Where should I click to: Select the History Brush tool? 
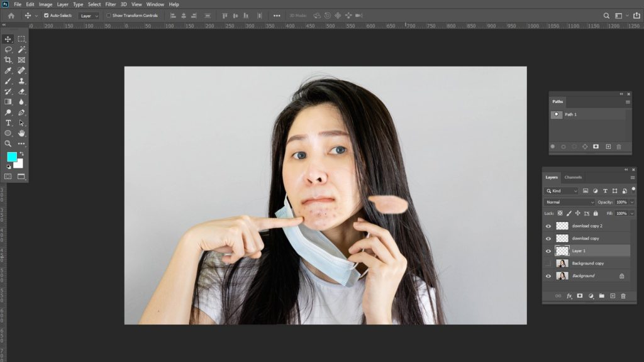8,92
